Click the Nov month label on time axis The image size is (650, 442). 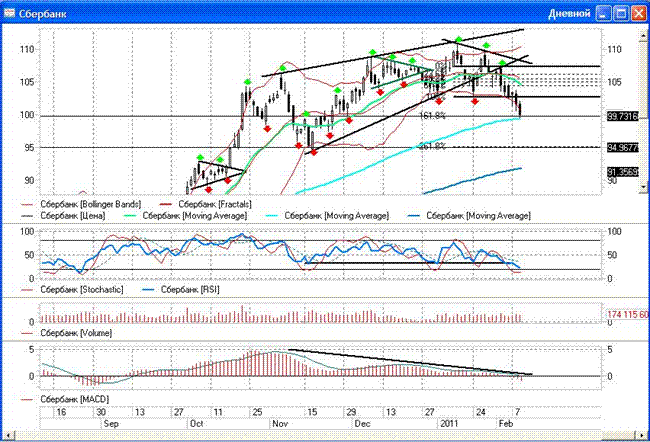coord(280,424)
